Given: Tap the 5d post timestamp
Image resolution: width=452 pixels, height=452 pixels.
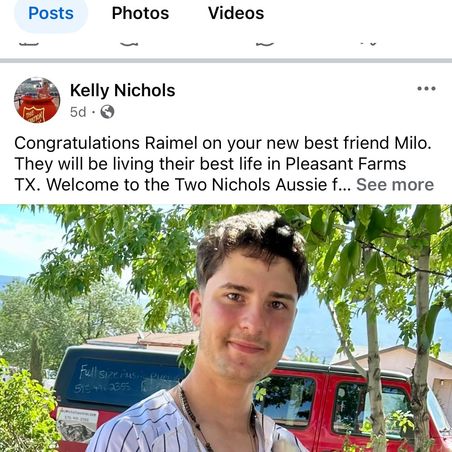Looking at the screenshot, I should [78, 112].
